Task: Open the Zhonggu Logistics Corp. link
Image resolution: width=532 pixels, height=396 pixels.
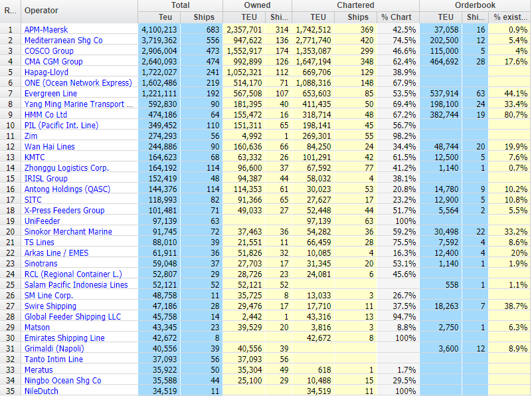Action: tap(66, 168)
